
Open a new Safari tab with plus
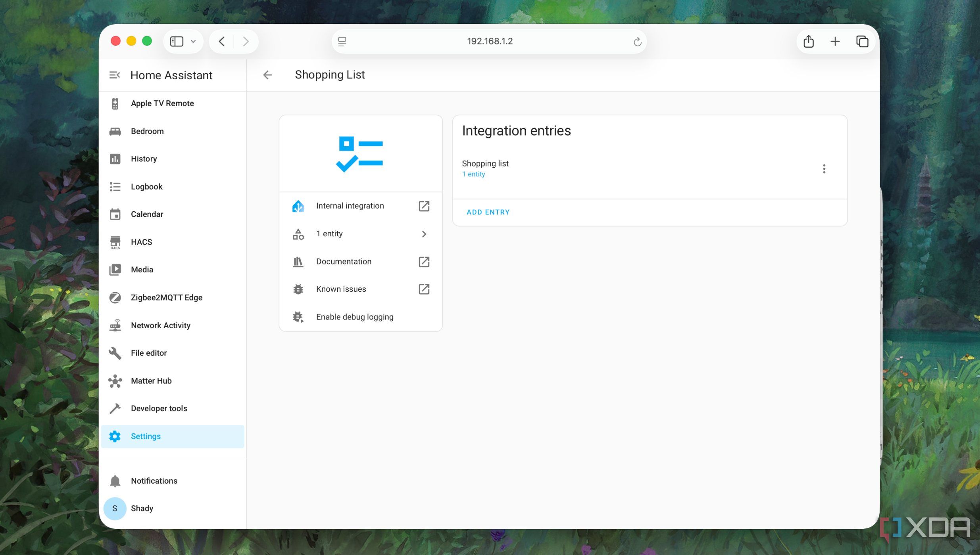(x=835, y=41)
